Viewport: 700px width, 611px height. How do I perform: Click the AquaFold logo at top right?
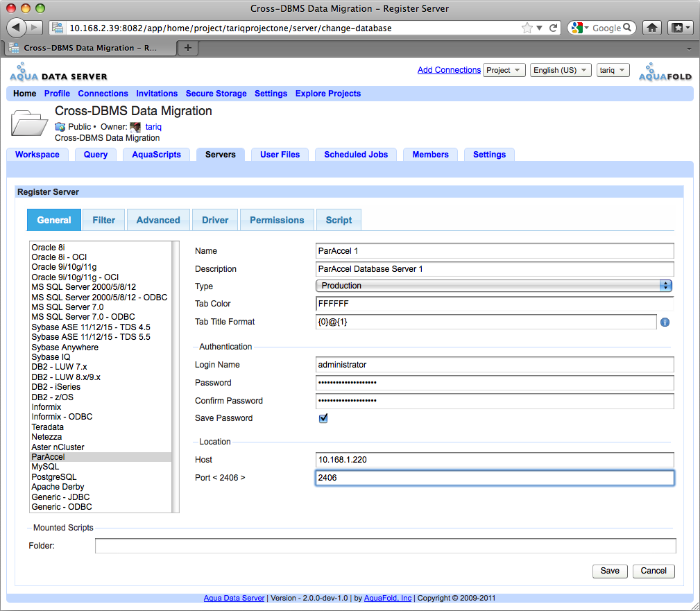tap(665, 72)
